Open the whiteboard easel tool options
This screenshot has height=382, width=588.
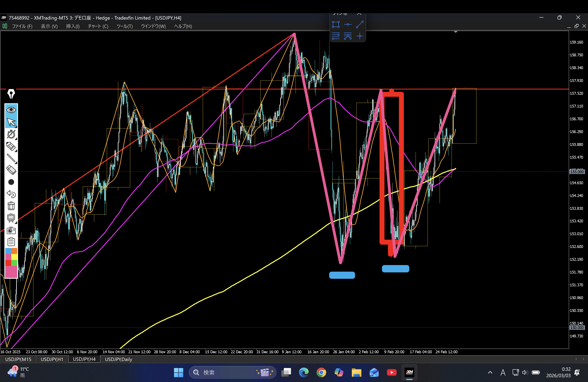[11, 218]
